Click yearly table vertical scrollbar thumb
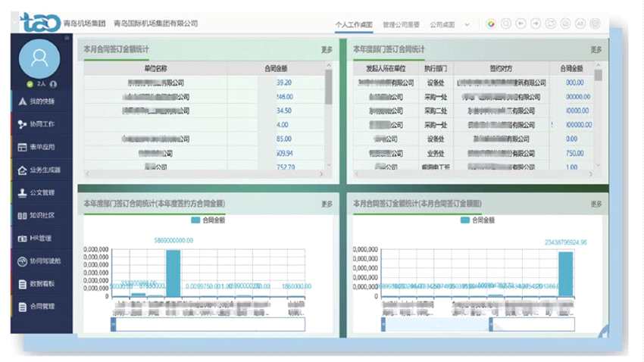This screenshot has height=362, width=644. click(x=598, y=75)
